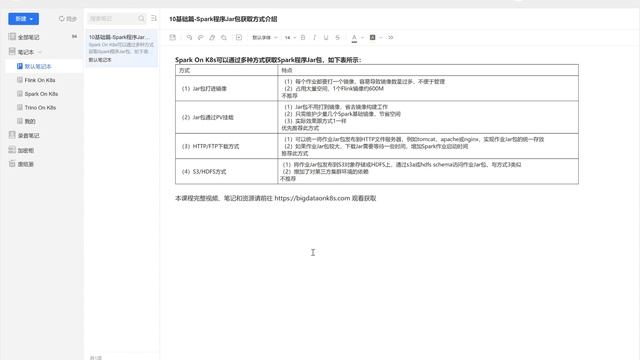Click the All Notes sidebar icon
Screen dimensions: 640x360
point(12,37)
